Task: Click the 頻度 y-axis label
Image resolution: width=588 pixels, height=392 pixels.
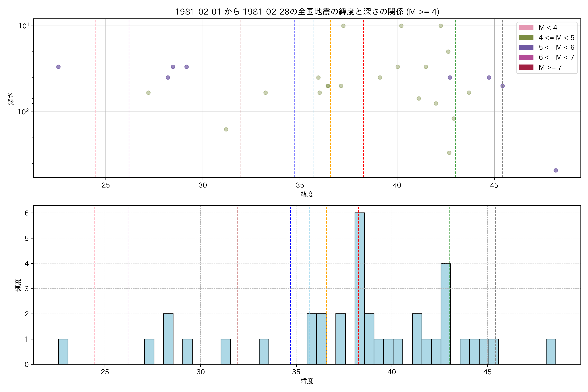Action: pyautogui.click(x=18, y=285)
